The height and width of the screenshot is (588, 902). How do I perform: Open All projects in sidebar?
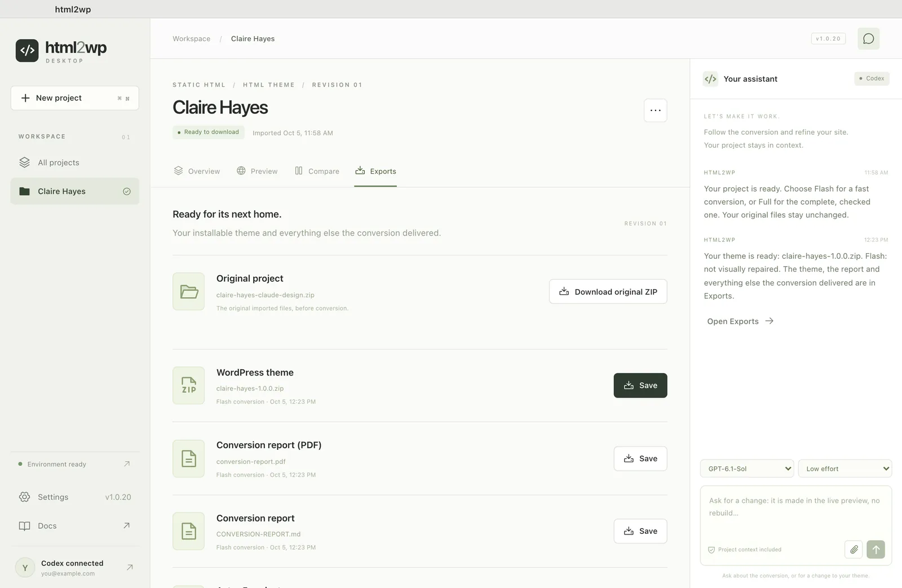[75, 162]
